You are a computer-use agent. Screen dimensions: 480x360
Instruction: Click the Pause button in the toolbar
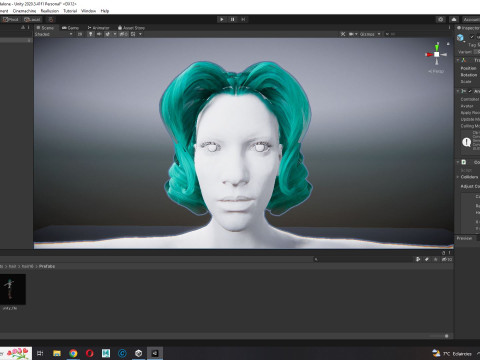point(232,20)
